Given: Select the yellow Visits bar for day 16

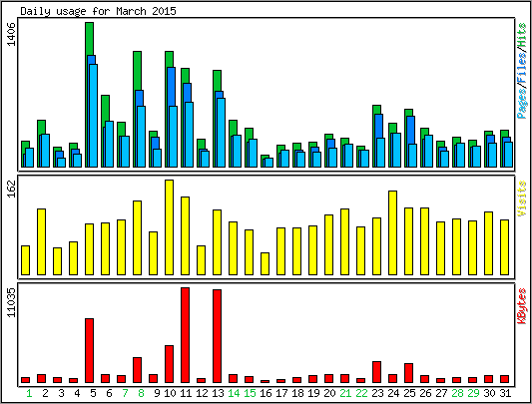Looking at the screenshot, I should [265, 263].
